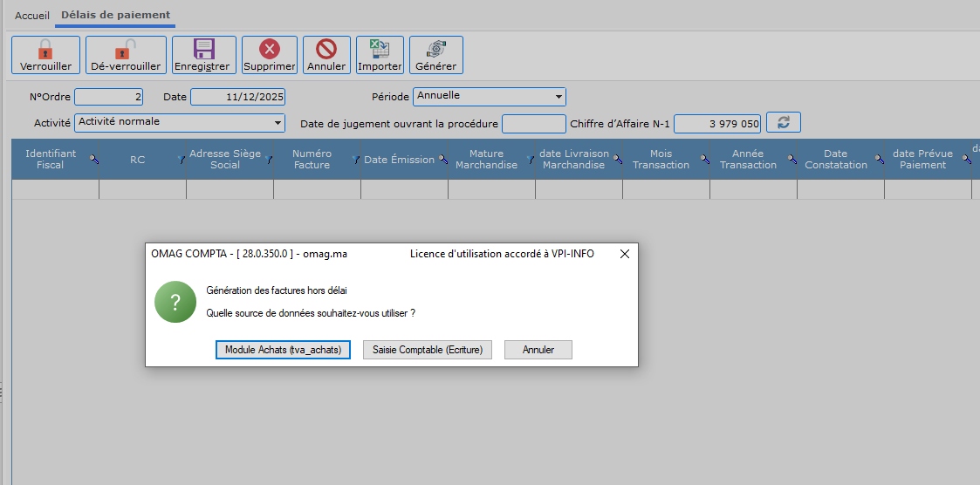
Task: Click pin icon on Identifiant Fiscal column
Action: pyautogui.click(x=94, y=160)
